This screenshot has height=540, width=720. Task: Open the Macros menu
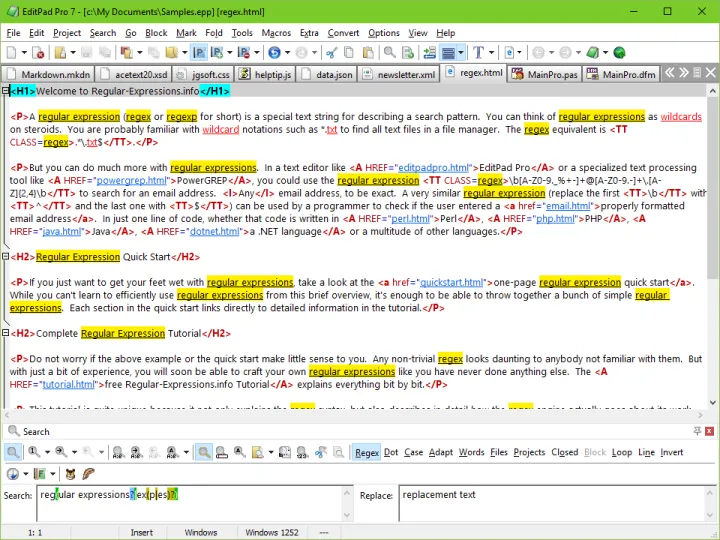point(276,33)
